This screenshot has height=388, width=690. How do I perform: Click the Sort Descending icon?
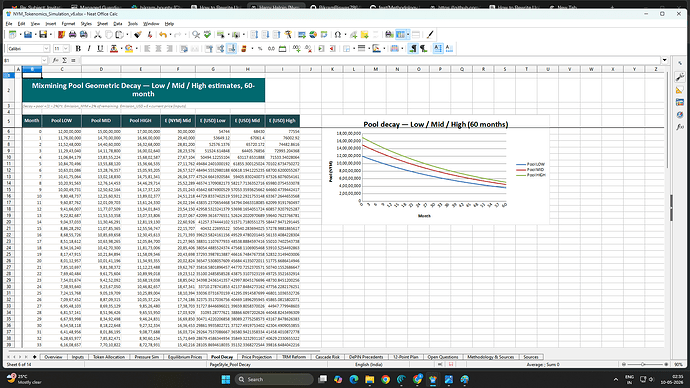point(276,34)
